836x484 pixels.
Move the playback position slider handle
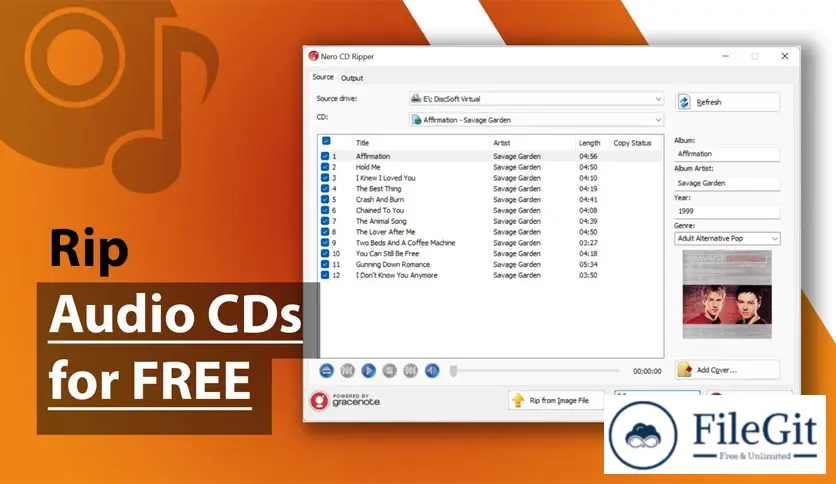click(453, 371)
